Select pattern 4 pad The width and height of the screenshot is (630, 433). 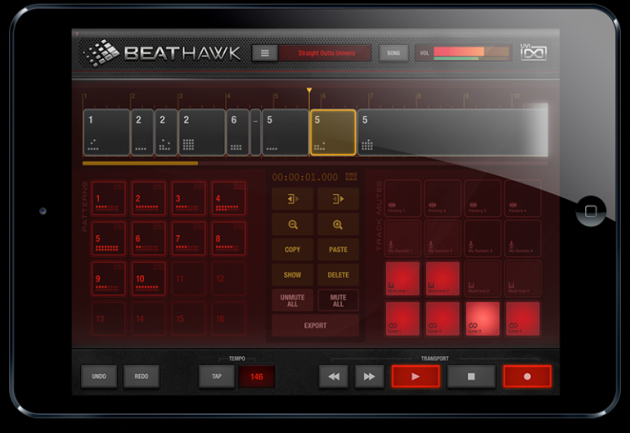click(x=229, y=198)
